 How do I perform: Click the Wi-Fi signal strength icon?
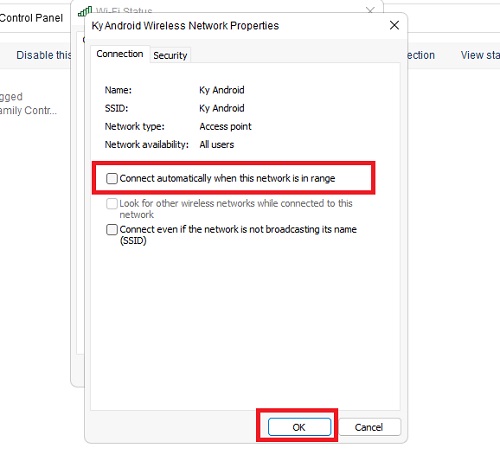(x=85, y=12)
